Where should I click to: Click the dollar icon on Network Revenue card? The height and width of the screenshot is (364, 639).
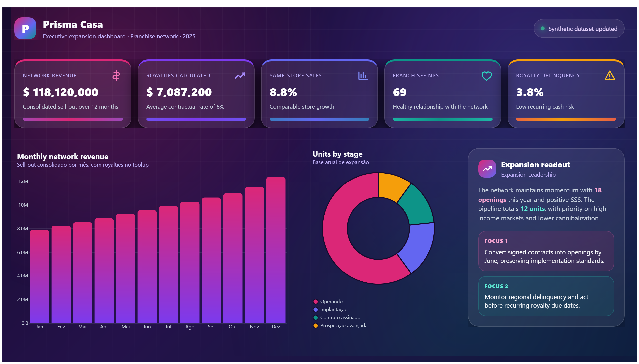point(116,76)
